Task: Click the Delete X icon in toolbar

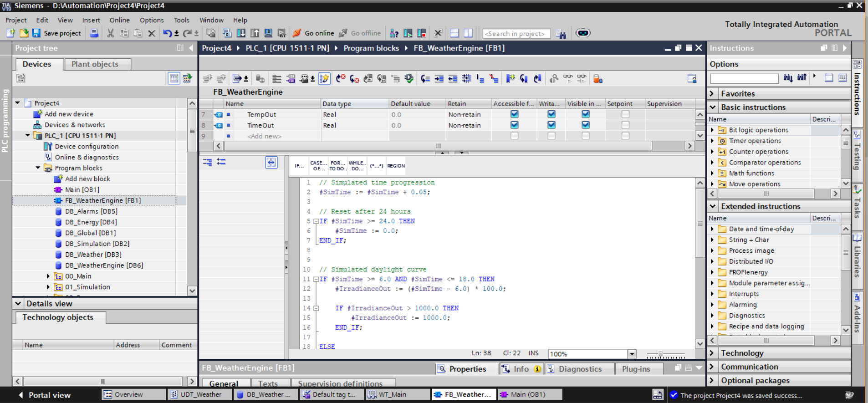Action: 152,33
